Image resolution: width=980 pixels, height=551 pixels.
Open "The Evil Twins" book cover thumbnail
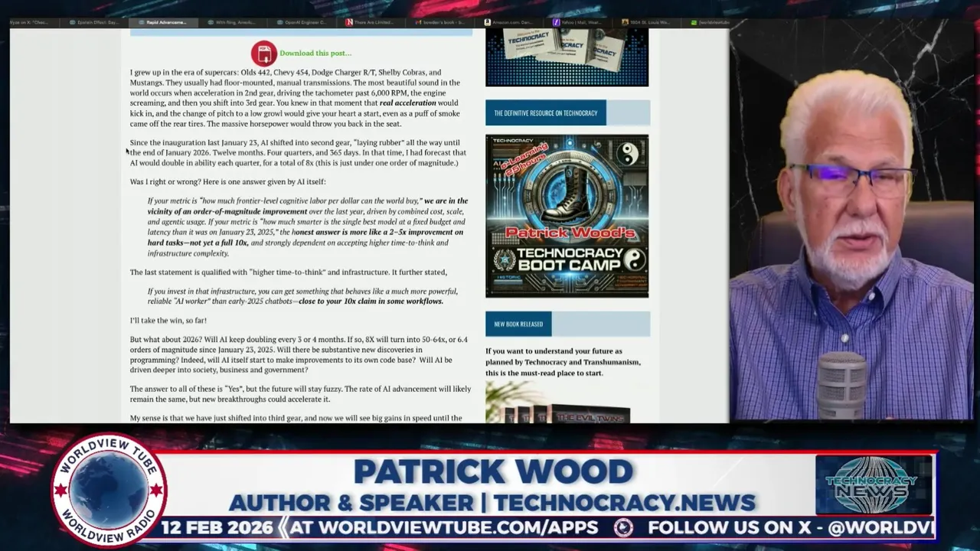pos(567,403)
